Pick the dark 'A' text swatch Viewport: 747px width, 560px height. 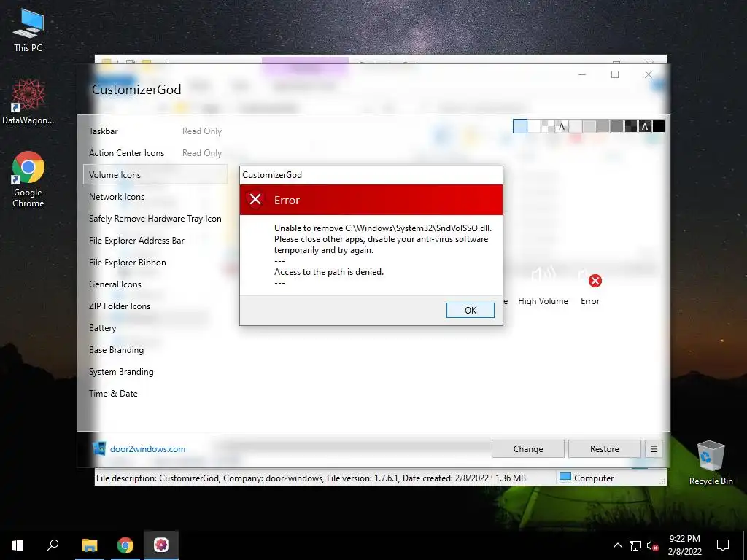pos(645,126)
